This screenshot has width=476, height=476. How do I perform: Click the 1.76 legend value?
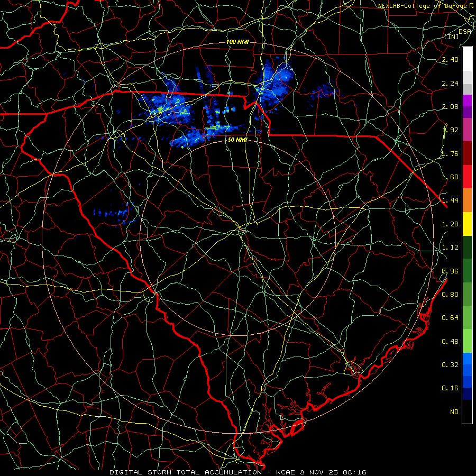(x=450, y=153)
